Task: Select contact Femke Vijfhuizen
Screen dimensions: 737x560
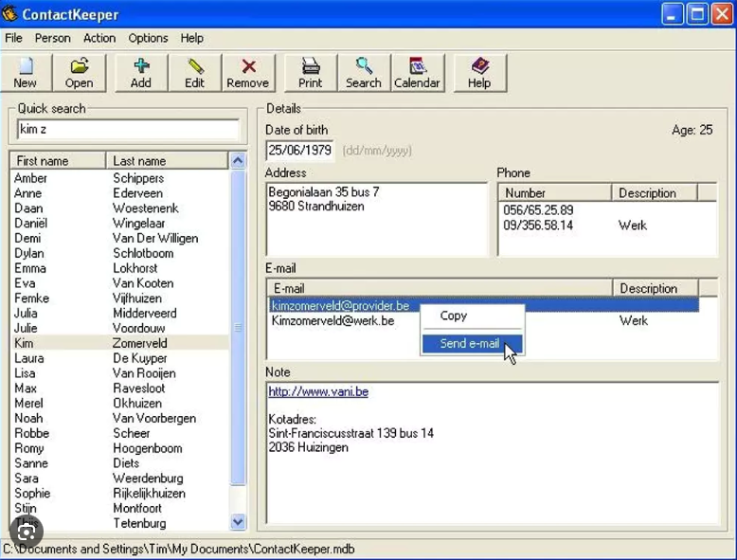Action: [120, 298]
